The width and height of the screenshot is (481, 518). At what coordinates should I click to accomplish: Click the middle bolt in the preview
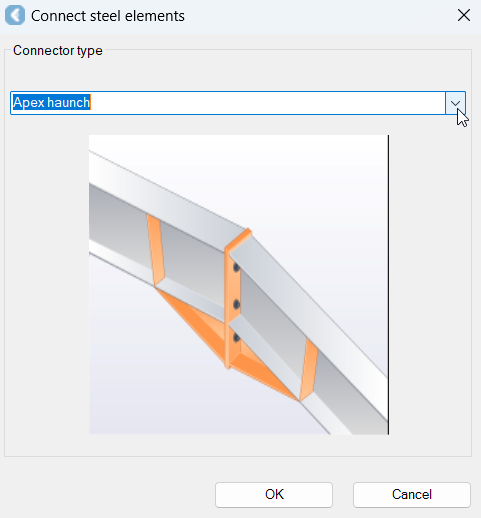pyautogui.click(x=236, y=304)
